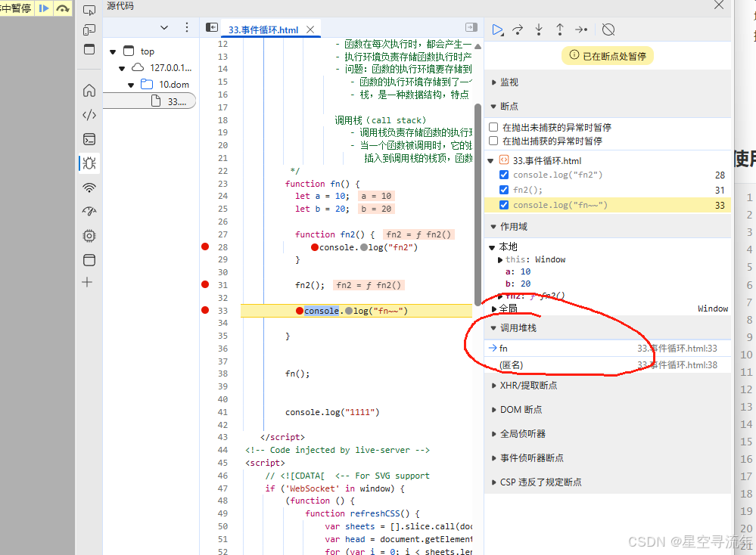
Task: Deactivate all breakpoints icon
Action: (608, 30)
